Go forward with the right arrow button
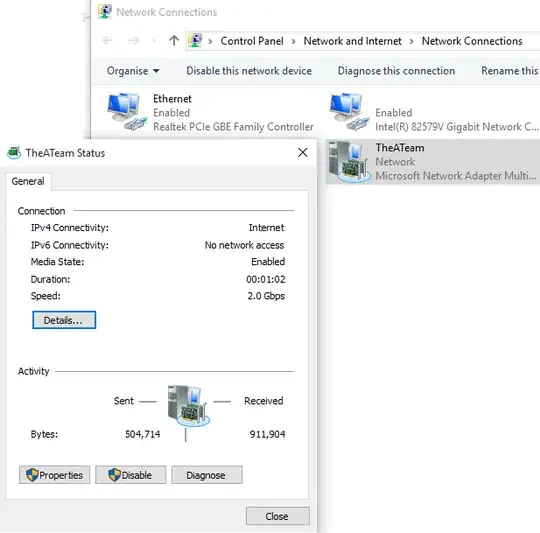Screen dimensions: 540x533 (133, 41)
